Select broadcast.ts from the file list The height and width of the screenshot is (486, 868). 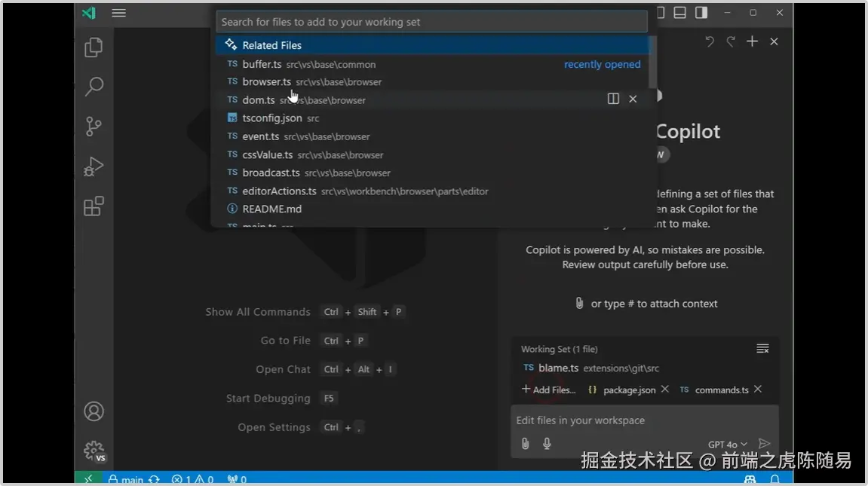431,173
